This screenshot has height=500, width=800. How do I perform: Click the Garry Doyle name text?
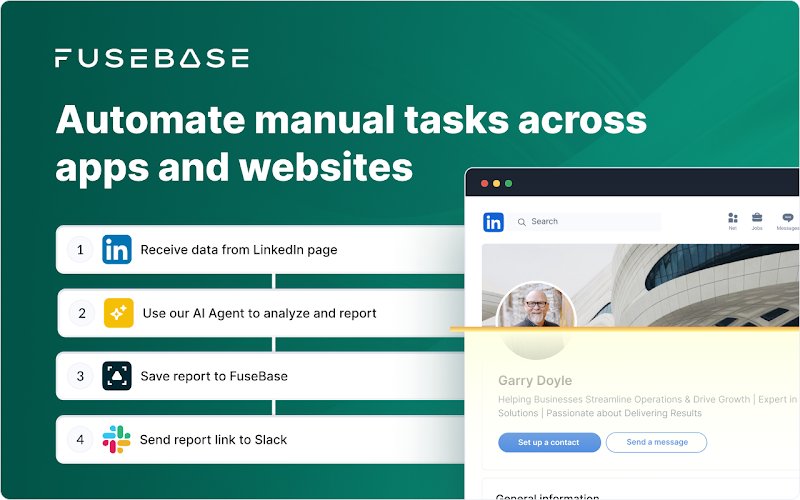pos(535,381)
